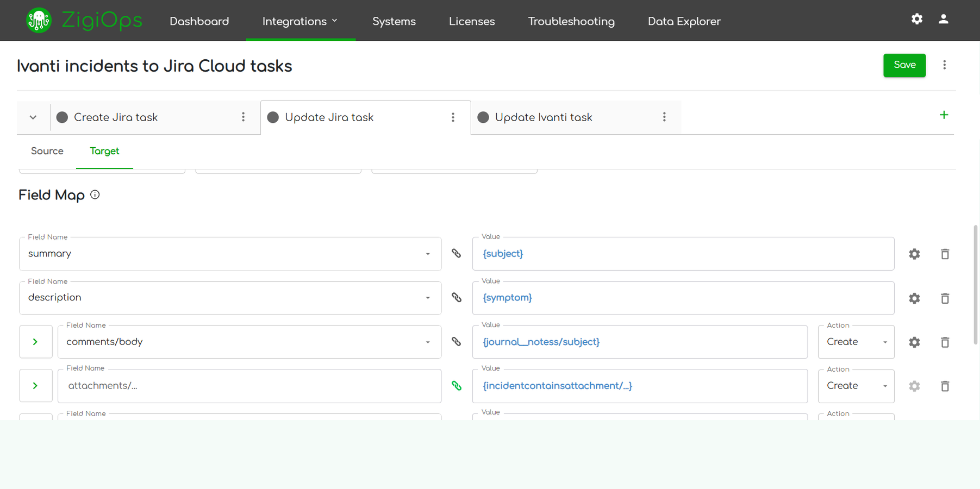
Task: Open Data Explorer page
Action: coord(684,21)
